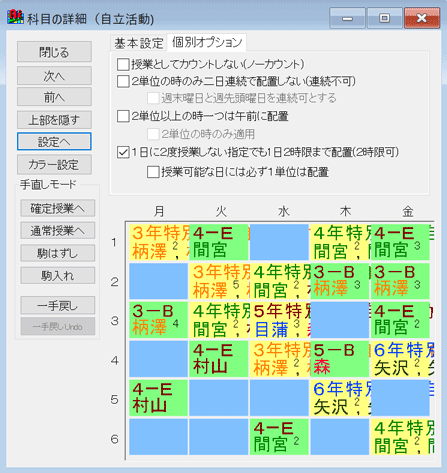This screenshot has width=447, height=473.
Task: Click 駒はずし to remove a piece
Action: pos(58,253)
